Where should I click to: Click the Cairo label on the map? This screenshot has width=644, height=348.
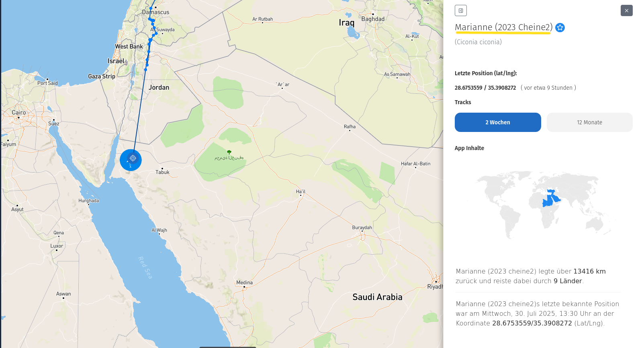[x=18, y=113]
